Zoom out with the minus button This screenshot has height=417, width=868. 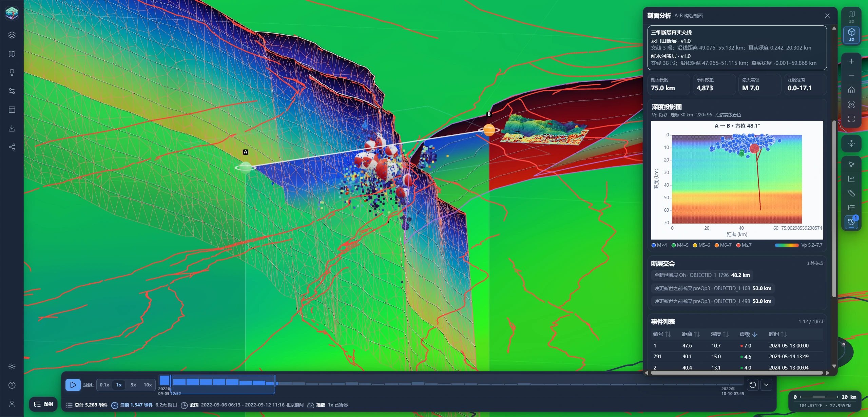851,76
